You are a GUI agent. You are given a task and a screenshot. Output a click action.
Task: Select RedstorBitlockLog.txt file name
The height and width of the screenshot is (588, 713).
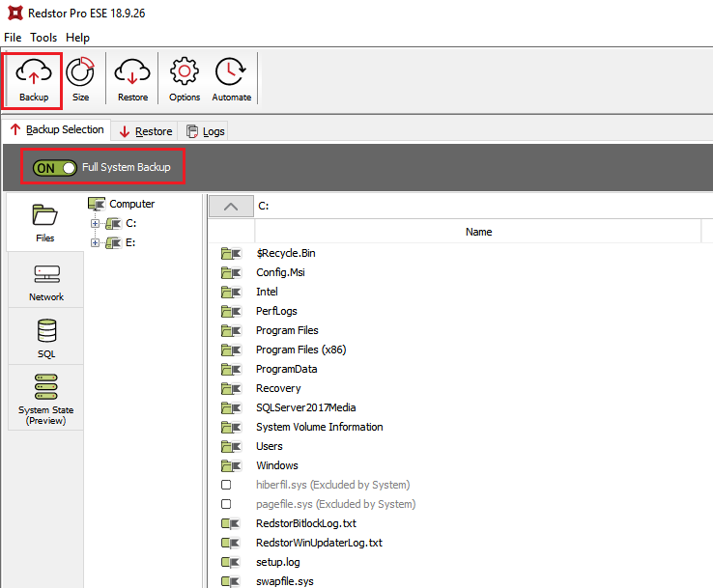pyautogui.click(x=306, y=523)
